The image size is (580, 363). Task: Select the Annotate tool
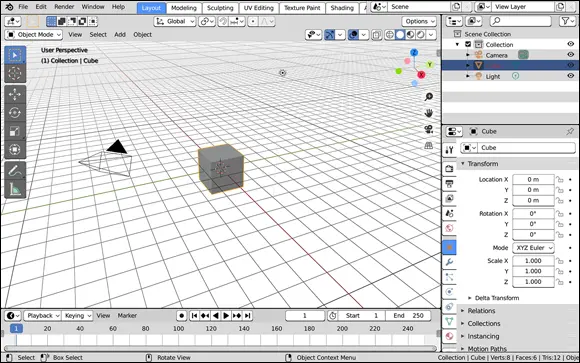pos(15,171)
